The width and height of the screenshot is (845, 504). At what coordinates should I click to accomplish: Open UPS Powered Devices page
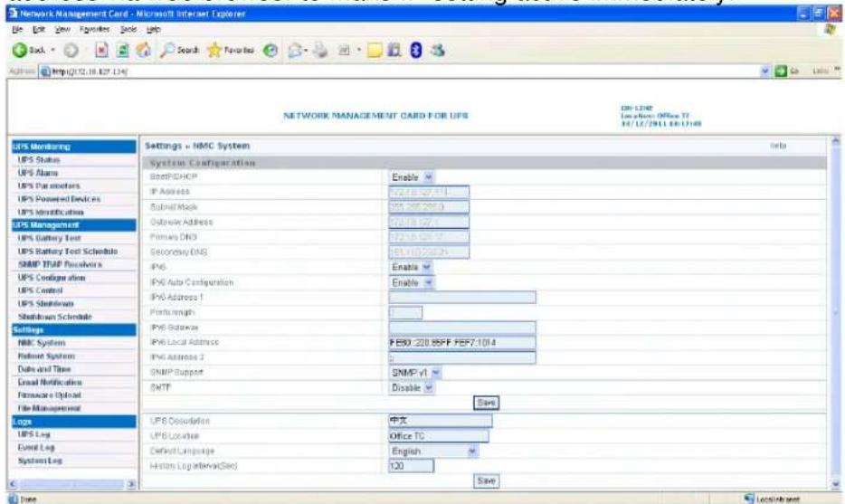tap(59, 199)
